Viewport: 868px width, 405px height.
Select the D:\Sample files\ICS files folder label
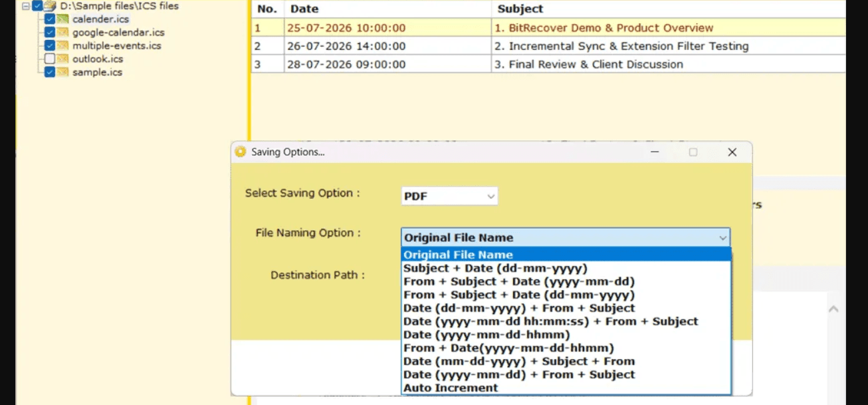coord(120,6)
